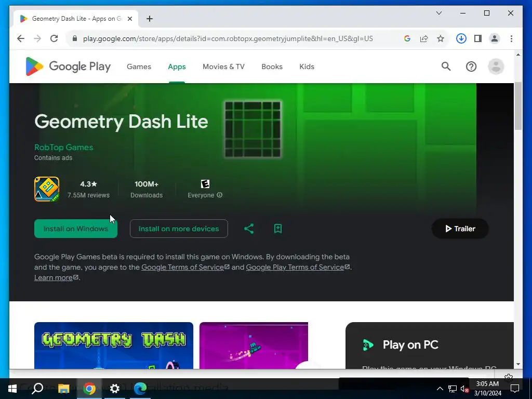Toggle the Chrome side panel icon
The height and width of the screenshot is (399, 532).
[x=478, y=38]
